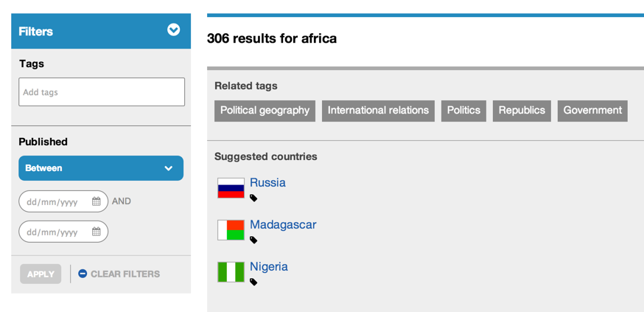The width and height of the screenshot is (644, 312).
Task: Open calendar picker for start date
Action: [x=97, y=201]
